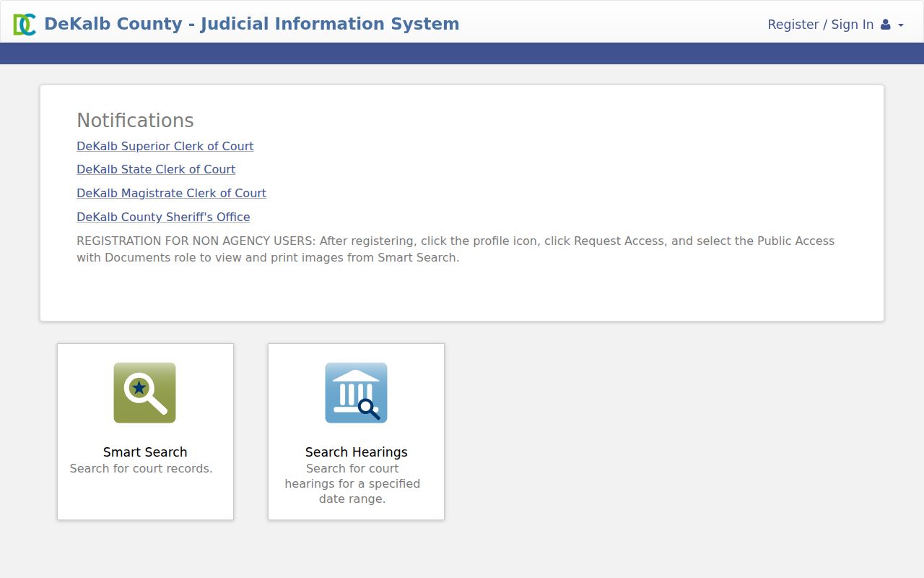Screen dimensions: 924x578
Task: Open Register / Sign In menu
Action: pyautogui.click(x=835, y=25)
